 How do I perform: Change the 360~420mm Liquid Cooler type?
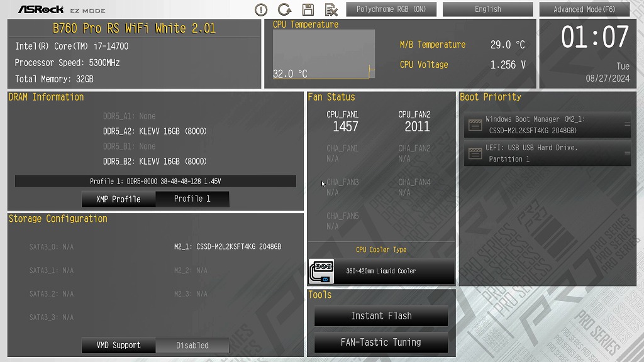pyautogui.click(x=381, y=271)
